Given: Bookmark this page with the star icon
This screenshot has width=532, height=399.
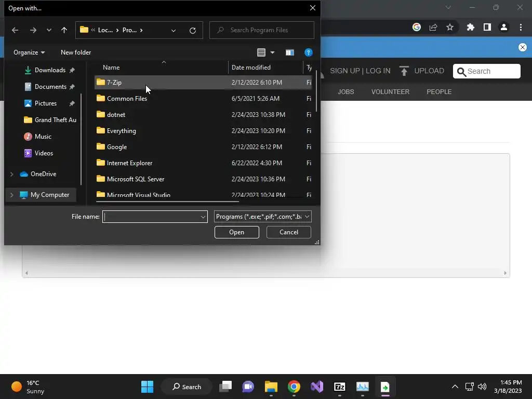Looking at the screenshot, I should (x=450, y=27).
